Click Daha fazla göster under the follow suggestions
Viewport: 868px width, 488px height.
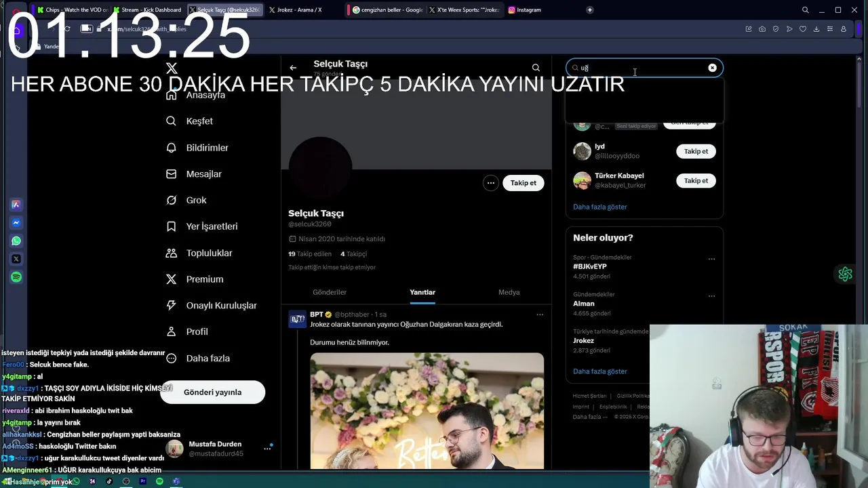pos(599,207)
